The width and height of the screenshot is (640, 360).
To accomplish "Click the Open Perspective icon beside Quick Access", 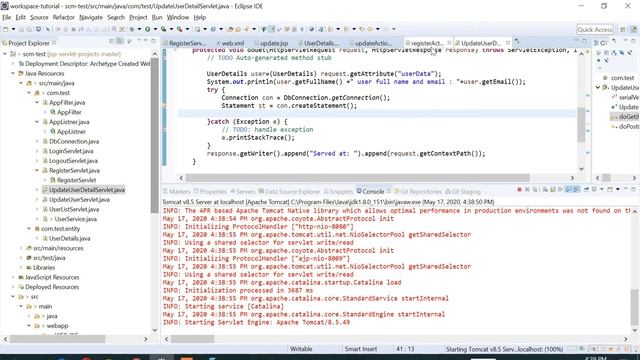I will 623,29.
